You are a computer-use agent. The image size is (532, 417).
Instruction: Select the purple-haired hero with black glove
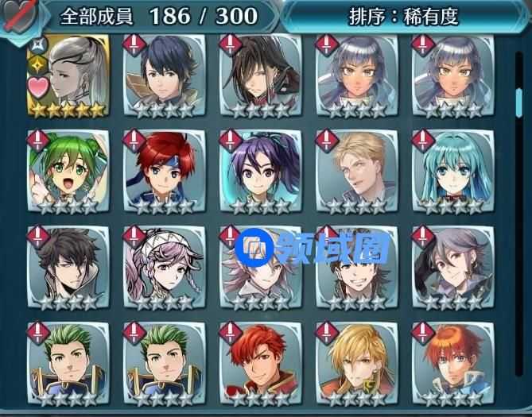tap(453, 268)
